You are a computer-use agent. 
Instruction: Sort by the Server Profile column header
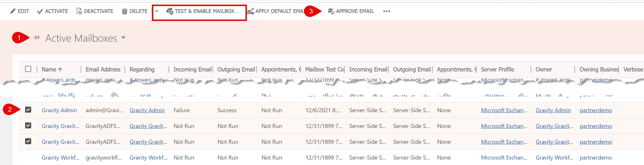[498, 69]
